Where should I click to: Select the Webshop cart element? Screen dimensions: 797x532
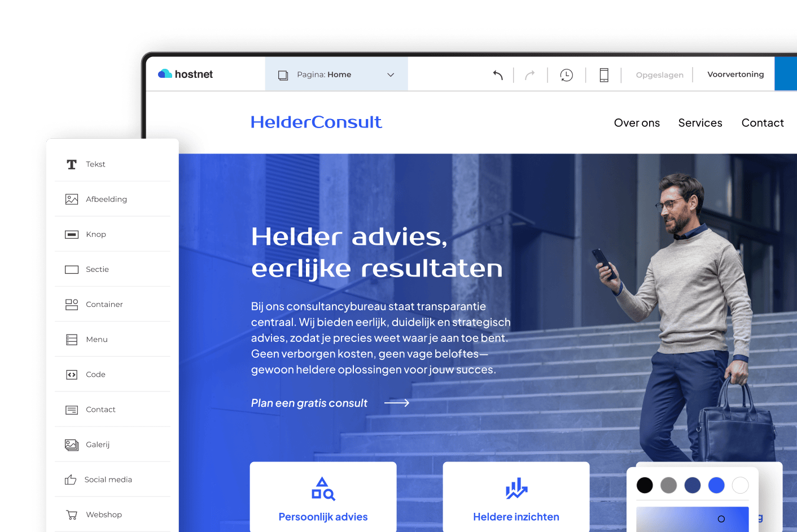[72, 515]
